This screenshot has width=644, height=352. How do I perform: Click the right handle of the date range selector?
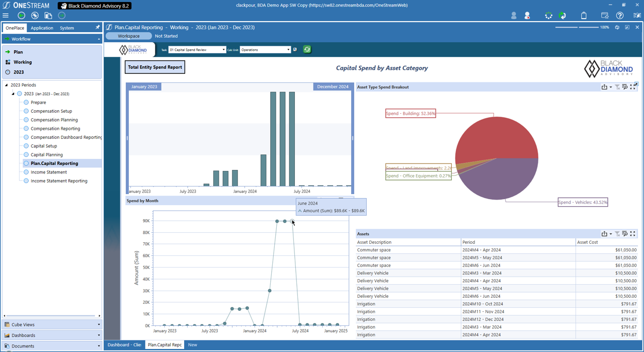[352, 138]
